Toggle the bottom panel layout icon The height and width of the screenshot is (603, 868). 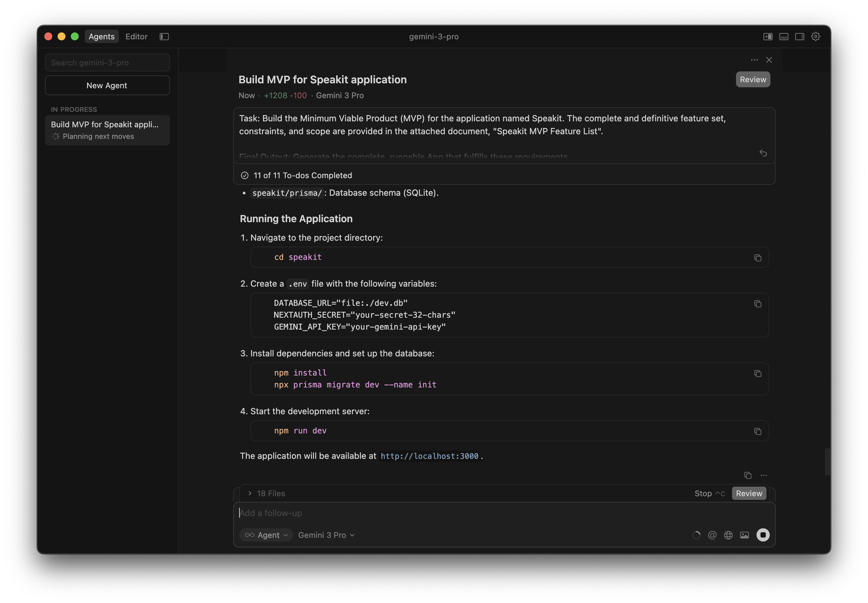click(784, 37)
